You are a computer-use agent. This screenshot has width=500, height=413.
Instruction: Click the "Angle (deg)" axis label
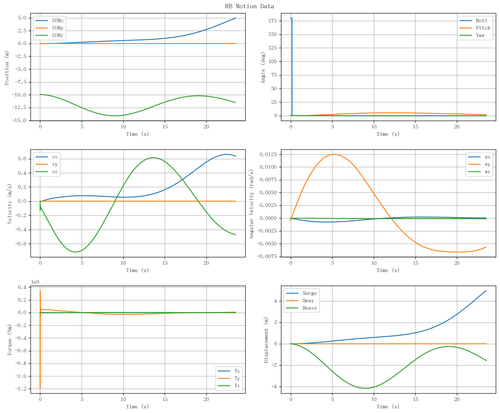(263, 67)
